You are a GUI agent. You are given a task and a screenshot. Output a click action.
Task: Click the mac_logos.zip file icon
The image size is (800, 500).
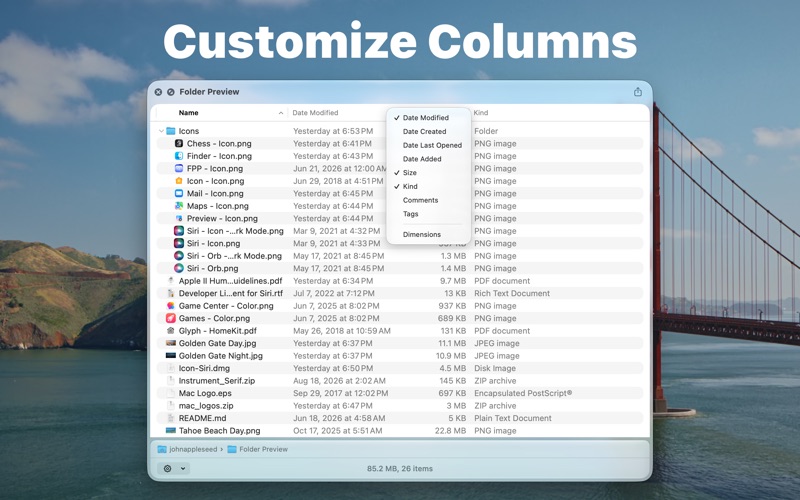(x=170, y=406)
